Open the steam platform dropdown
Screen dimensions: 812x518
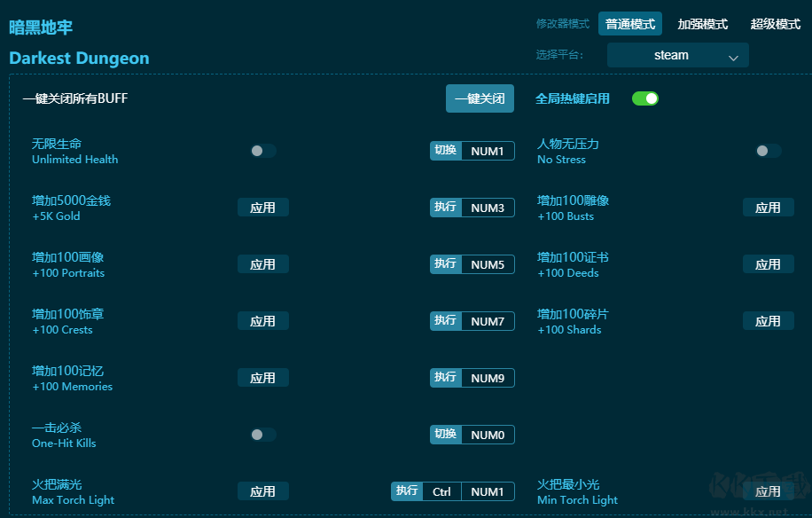(677, 55)
